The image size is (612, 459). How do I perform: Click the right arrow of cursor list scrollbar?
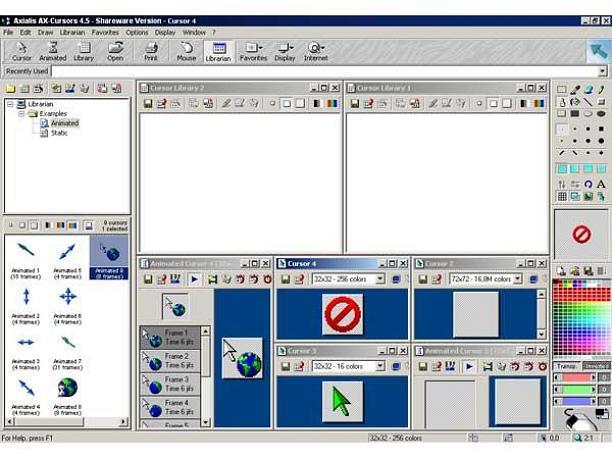point(123,422)
